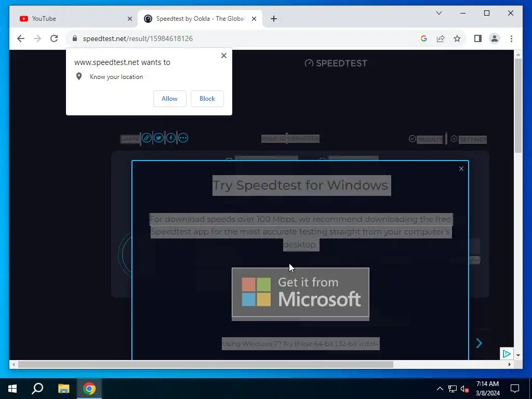532x399 pixels.
Task: Open the Chrome profile menu
Action: (495, 38)
